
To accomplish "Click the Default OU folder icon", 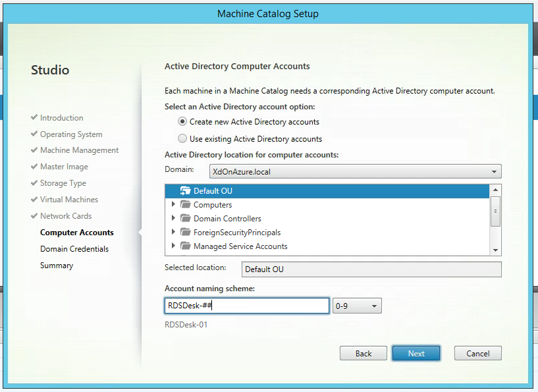I will (185, 191).
